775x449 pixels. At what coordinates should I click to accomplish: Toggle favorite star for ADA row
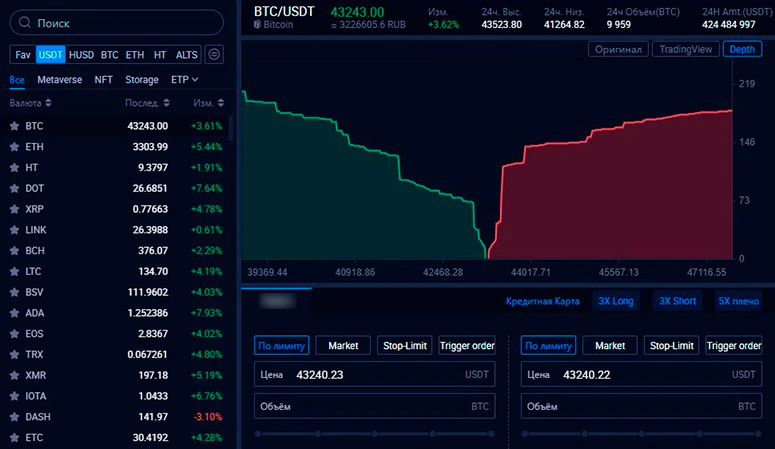click(x=14, y=313)
